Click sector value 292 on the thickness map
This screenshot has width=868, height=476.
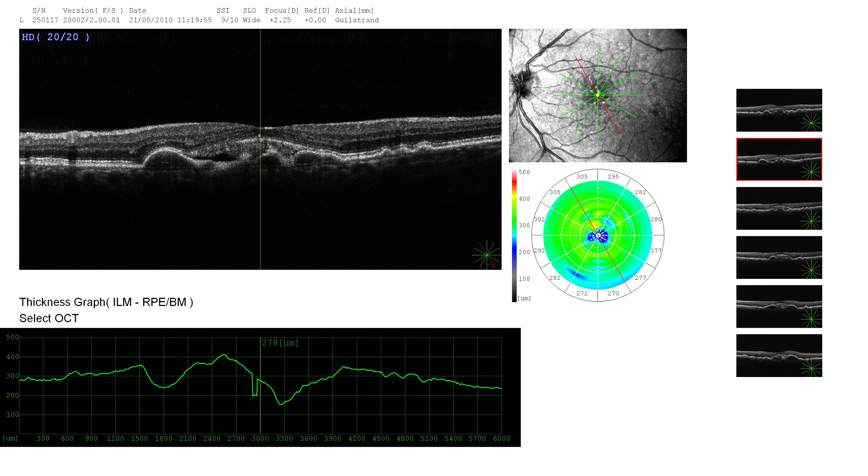539,251
